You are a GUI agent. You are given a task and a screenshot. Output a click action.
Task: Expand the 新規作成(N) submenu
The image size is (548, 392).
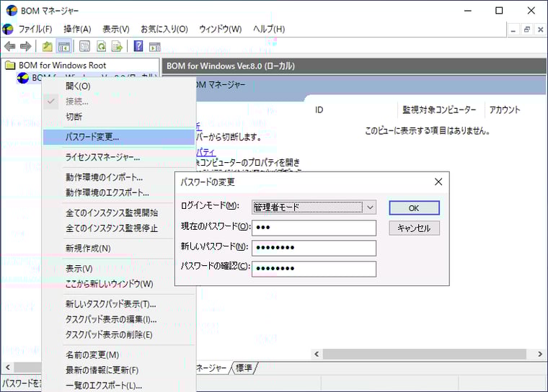(109, 249)
